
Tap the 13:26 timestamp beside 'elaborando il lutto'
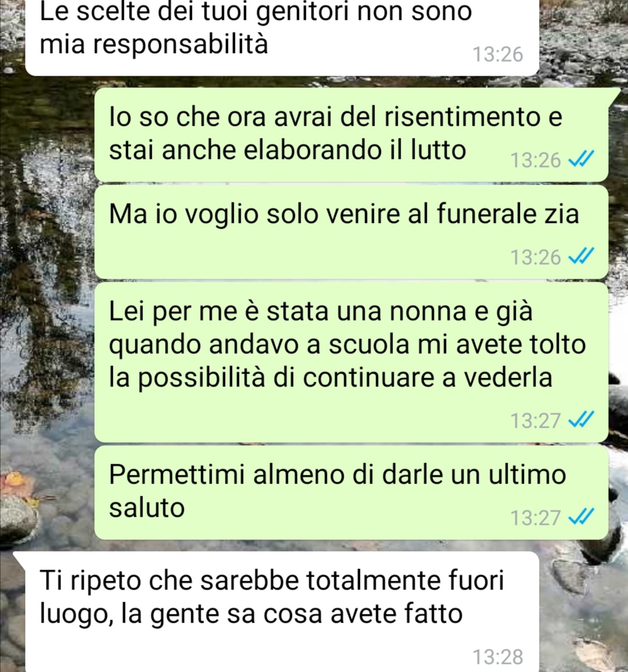(536, 160)
